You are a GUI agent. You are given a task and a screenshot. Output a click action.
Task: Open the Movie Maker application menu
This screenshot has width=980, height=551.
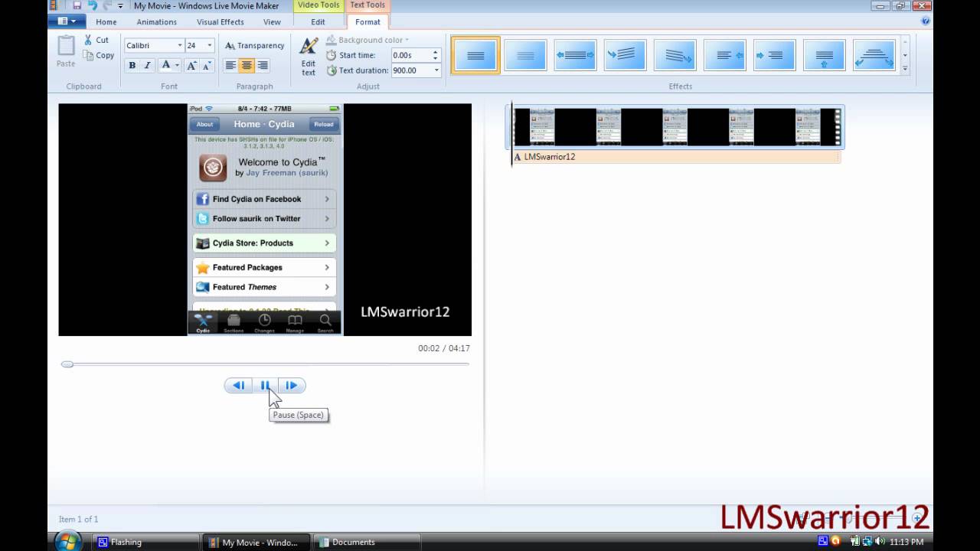[x=67, y=21]
